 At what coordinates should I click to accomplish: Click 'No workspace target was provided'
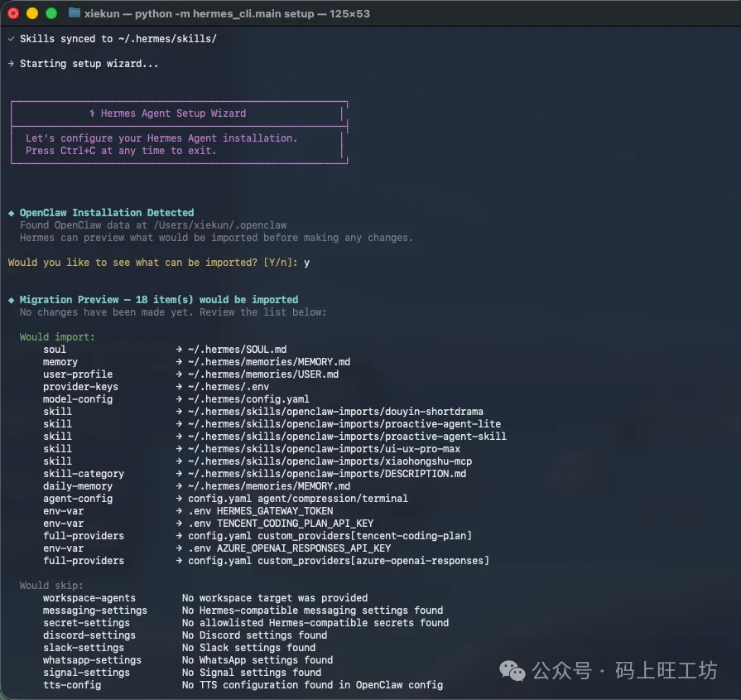click(x=275, y=598)
